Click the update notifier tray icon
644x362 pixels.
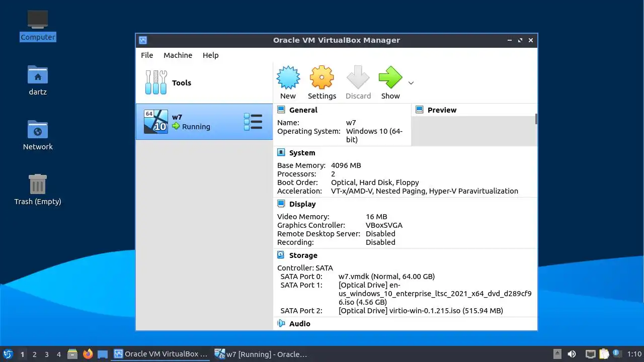(x=617, y=353)
